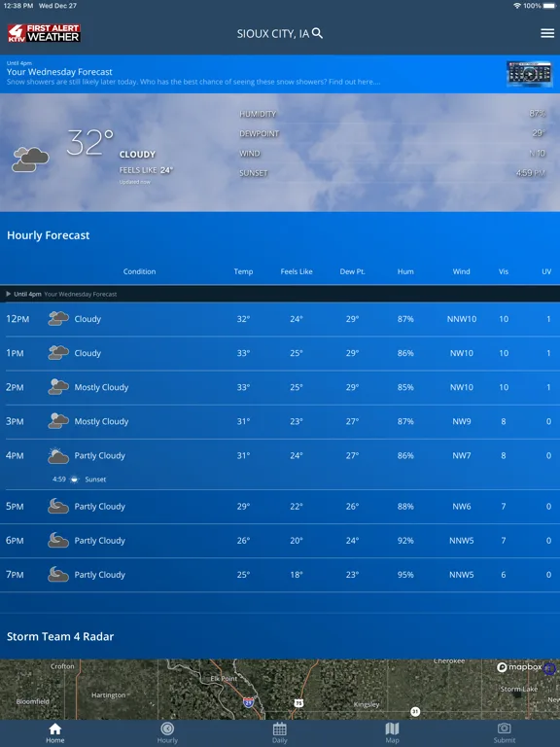
Task: Tap the Dewpoint label
Action: pos(259,134)
